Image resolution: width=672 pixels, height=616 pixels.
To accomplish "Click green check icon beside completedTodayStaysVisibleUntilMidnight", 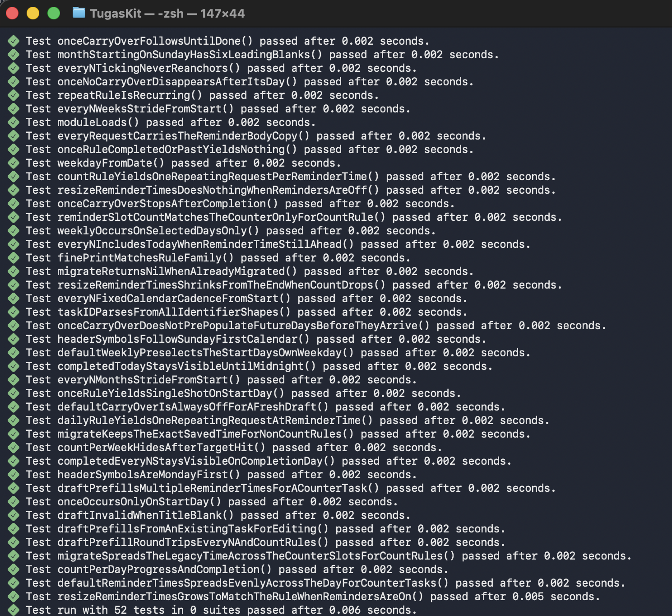I will coord(14,366).
